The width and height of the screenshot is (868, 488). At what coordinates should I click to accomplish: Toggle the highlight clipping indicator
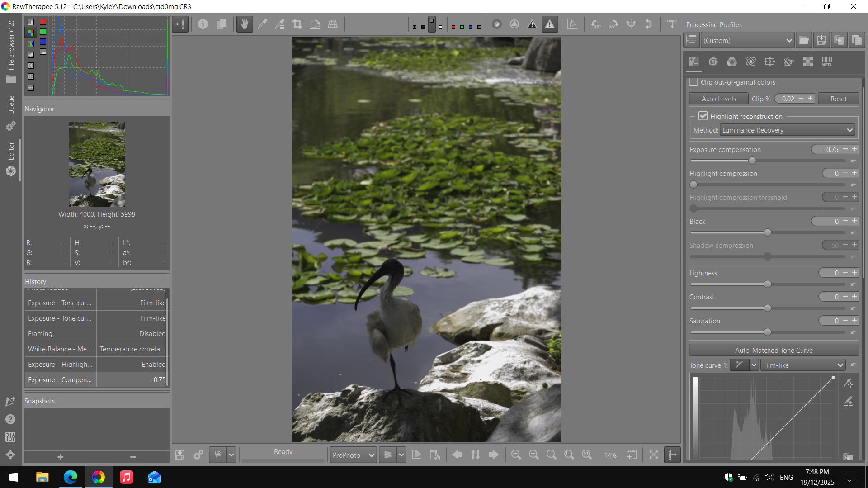tap(550, 24)
